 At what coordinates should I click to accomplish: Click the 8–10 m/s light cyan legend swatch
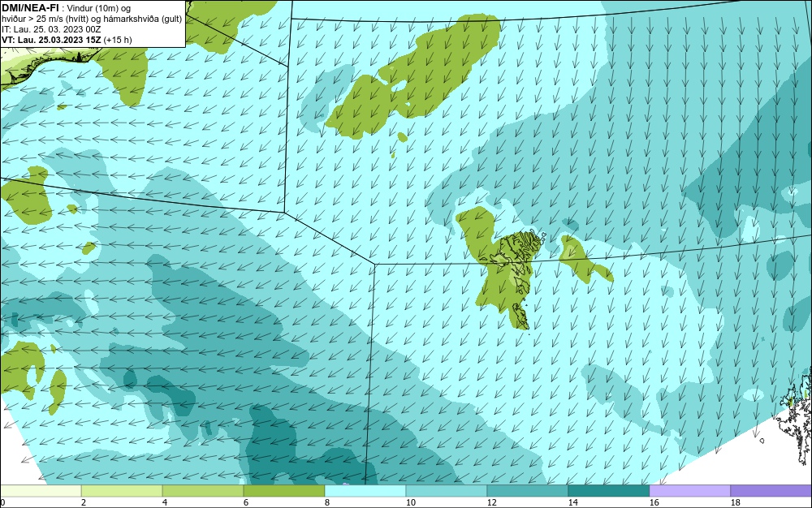[x=365, y=491]
